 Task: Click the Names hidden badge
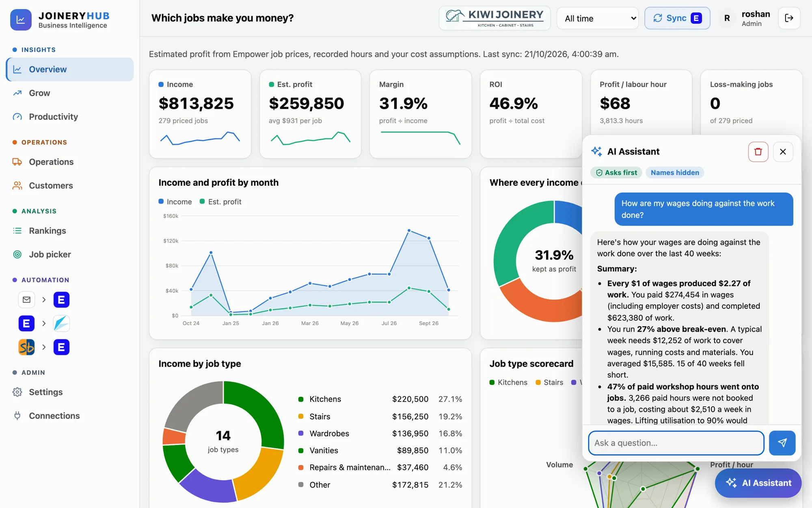[675, 173]
